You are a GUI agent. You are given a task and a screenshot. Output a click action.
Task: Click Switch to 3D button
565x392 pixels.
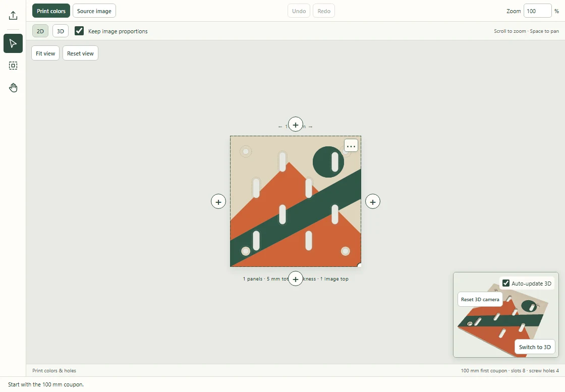[x=535, y=347]
